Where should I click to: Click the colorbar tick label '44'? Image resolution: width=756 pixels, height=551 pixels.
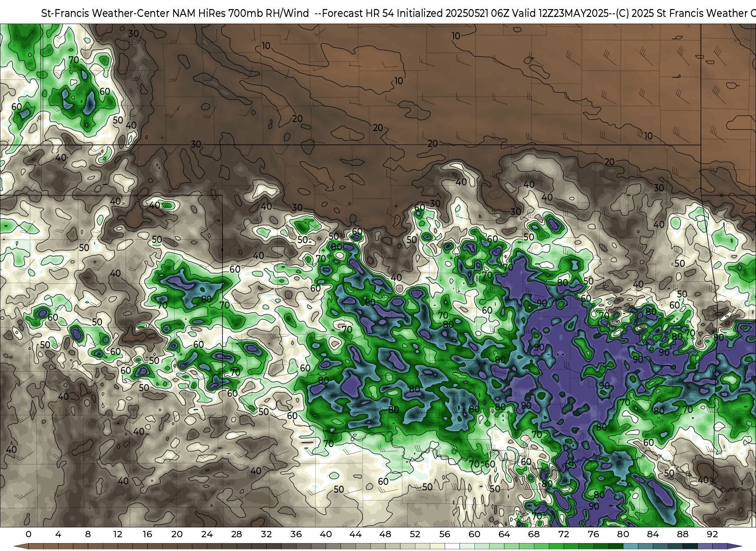coord(356,534)
